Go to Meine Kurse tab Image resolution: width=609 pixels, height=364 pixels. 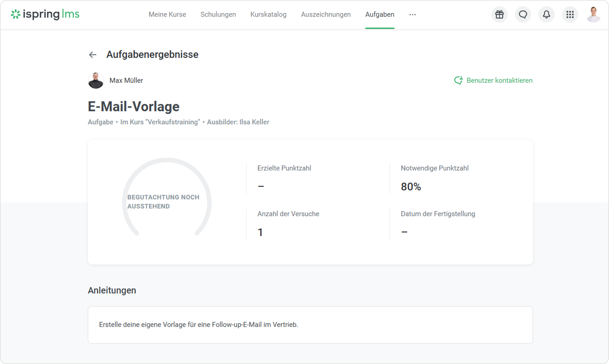[167, 14]
